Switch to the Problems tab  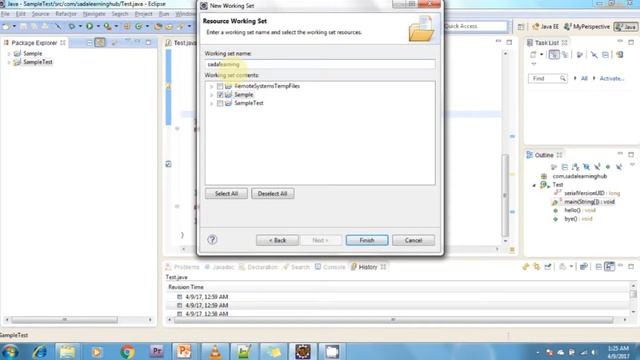(x=182, y=267)
